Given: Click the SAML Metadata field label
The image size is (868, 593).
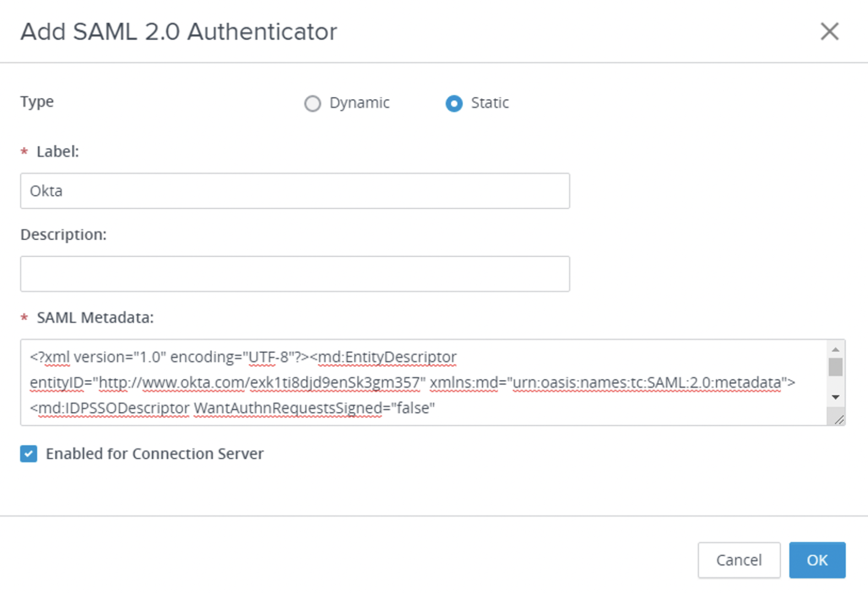Looking at the screenshot, I should (95, 317).
